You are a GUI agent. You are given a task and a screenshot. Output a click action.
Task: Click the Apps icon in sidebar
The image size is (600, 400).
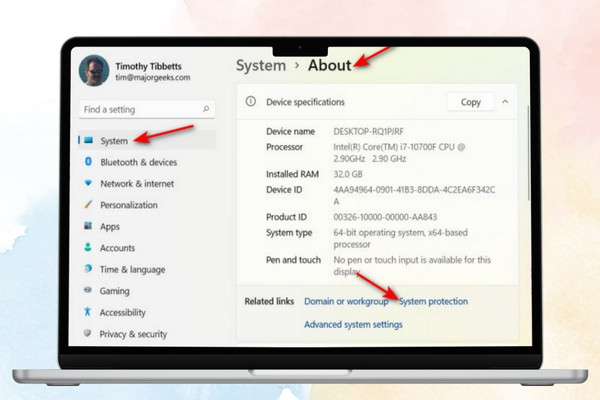click(x=88, y=225)
